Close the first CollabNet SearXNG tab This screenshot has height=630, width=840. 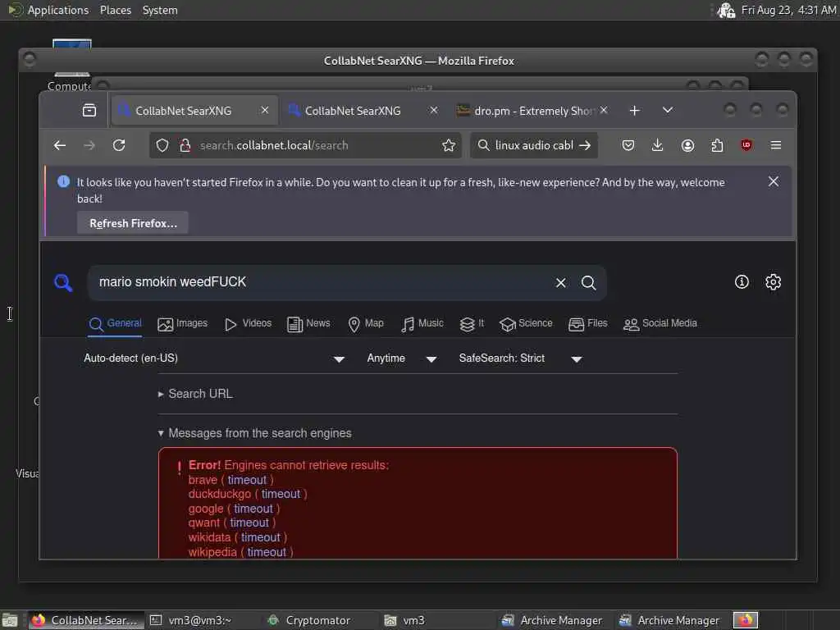[x=265, y=110]
